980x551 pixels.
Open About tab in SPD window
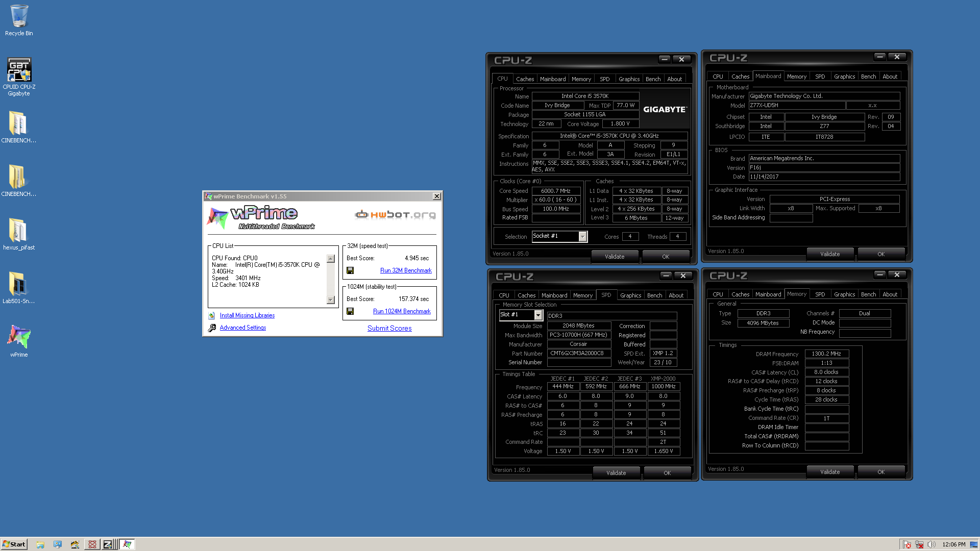[x=676, y=295]
